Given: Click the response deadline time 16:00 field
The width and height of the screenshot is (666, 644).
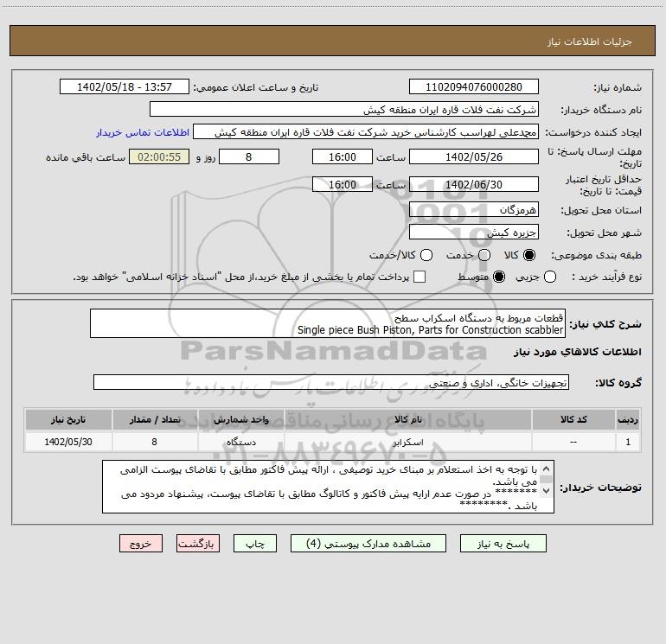Looking at the screenshot, I should click(x=343, y=156).
